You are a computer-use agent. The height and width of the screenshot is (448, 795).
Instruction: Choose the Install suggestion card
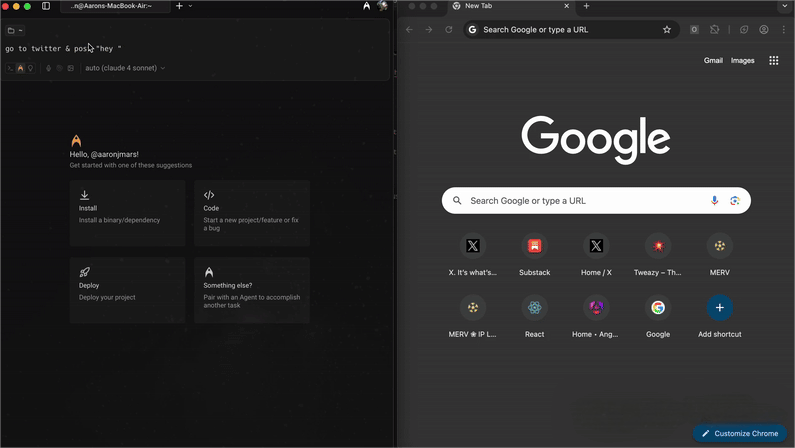pos(127,213)
